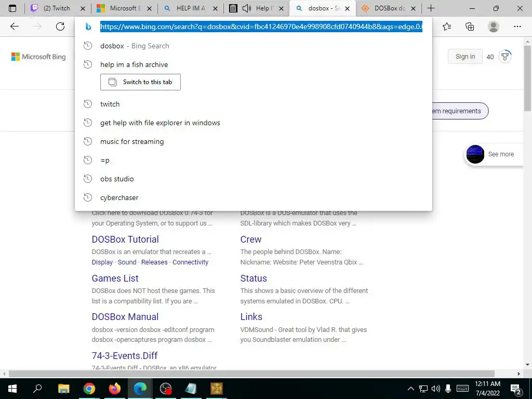Open the Sound sublink
The width and height of the screenshot is (532, 399).
[x=127, y=262]
